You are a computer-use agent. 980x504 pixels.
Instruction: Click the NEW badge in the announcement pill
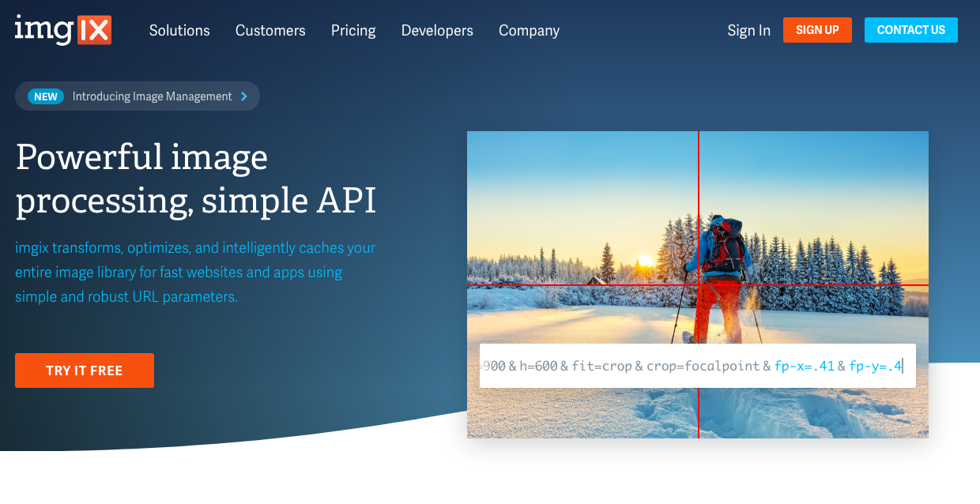click(x=46, y=96)
